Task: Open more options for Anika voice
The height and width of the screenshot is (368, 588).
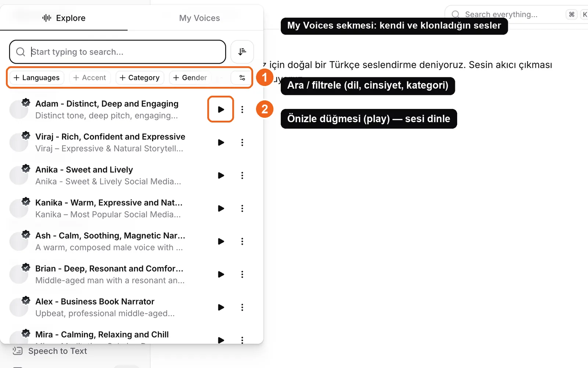Action: [242, 176]
